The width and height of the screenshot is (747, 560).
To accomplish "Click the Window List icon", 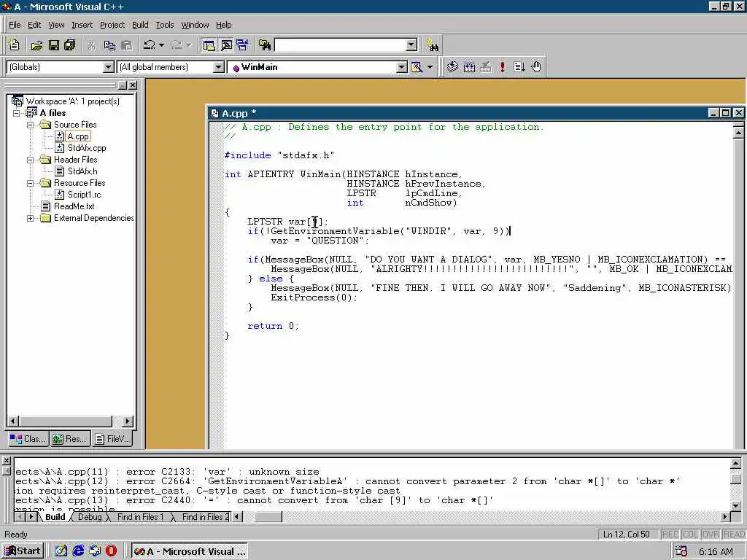I will click(242, 45).
